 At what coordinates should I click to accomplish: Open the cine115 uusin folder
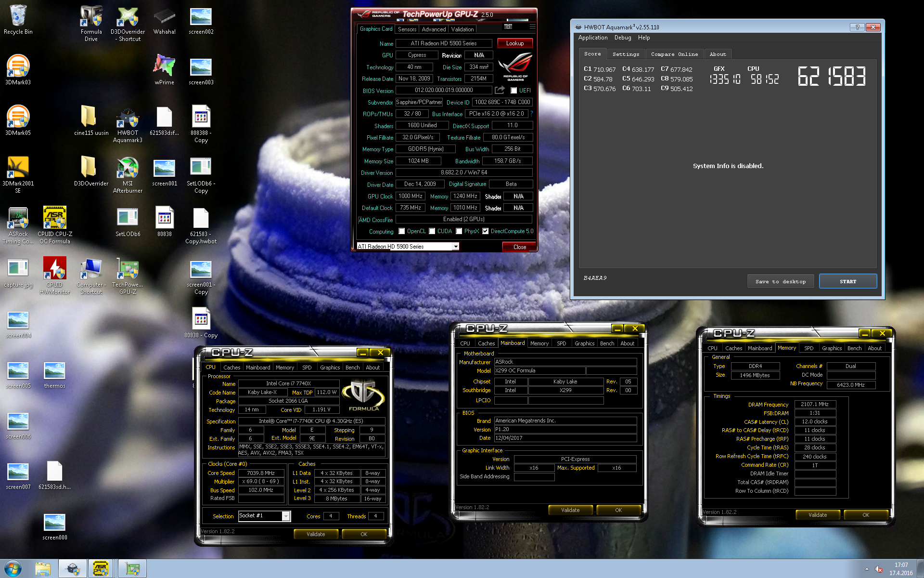91,121
